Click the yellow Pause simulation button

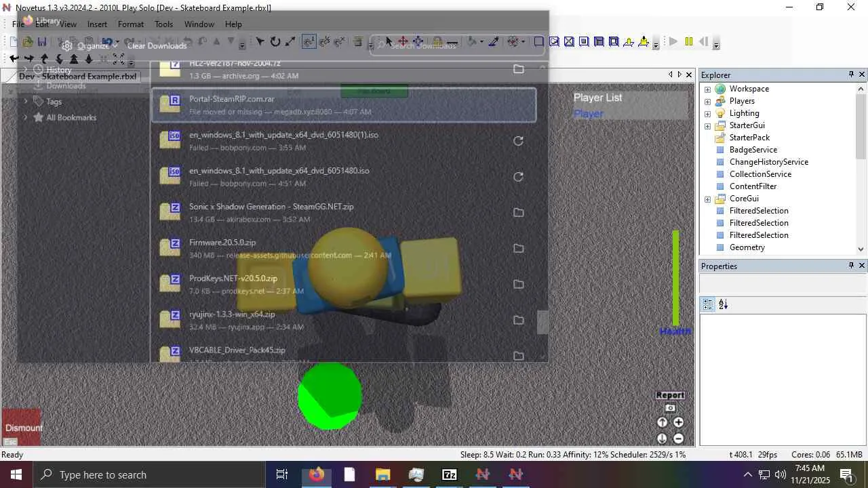tap(688, 42)
